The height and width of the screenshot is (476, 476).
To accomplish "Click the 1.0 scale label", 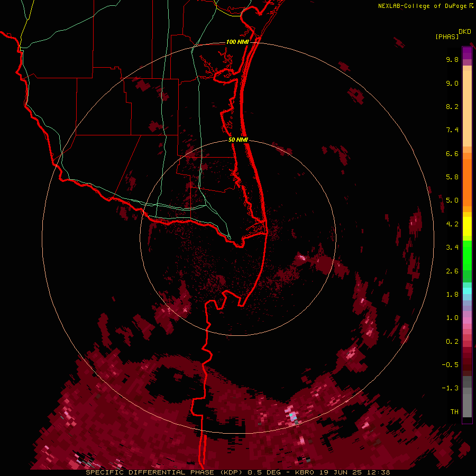I will coord(452,318).
